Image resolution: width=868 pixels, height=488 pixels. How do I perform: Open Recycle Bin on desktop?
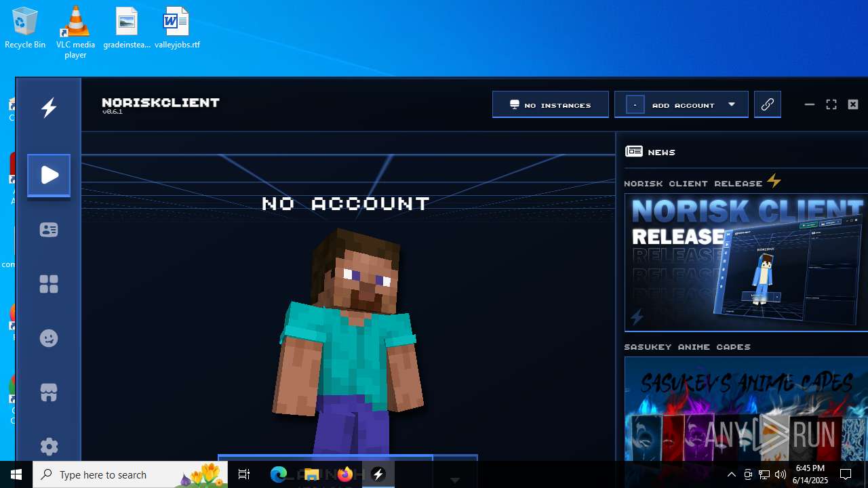(25, 28)
